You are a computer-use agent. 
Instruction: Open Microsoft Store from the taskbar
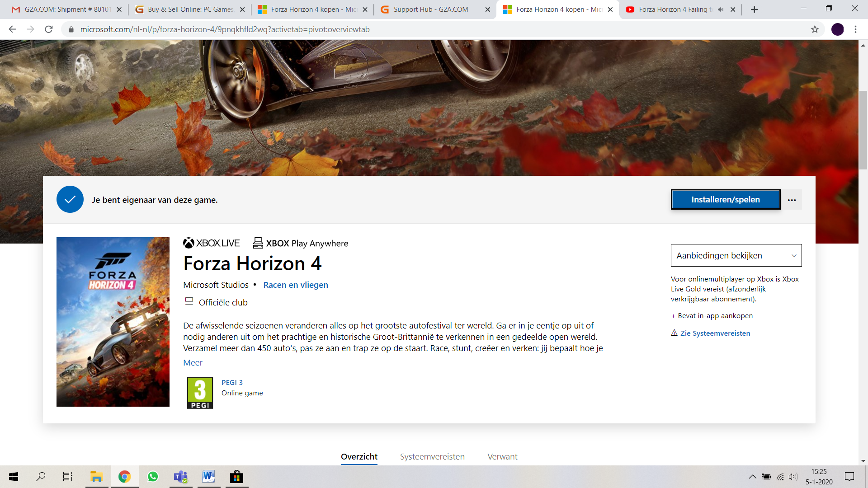tap(236, 477)
